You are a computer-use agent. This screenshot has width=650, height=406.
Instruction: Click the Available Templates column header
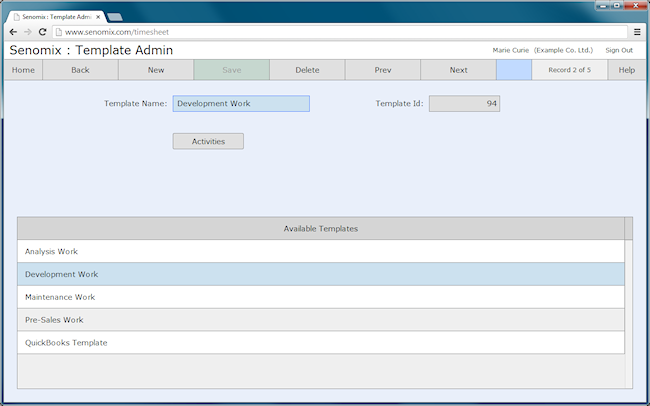point(321,229)
